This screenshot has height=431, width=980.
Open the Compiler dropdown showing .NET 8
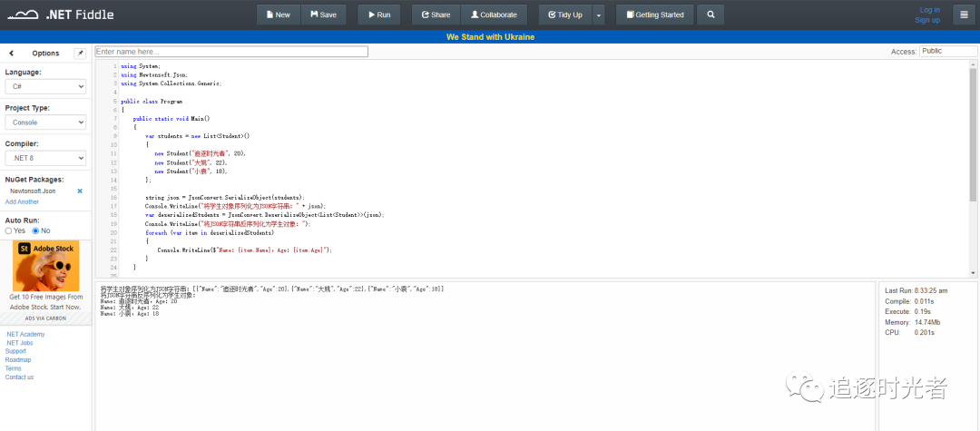(45, 158)
